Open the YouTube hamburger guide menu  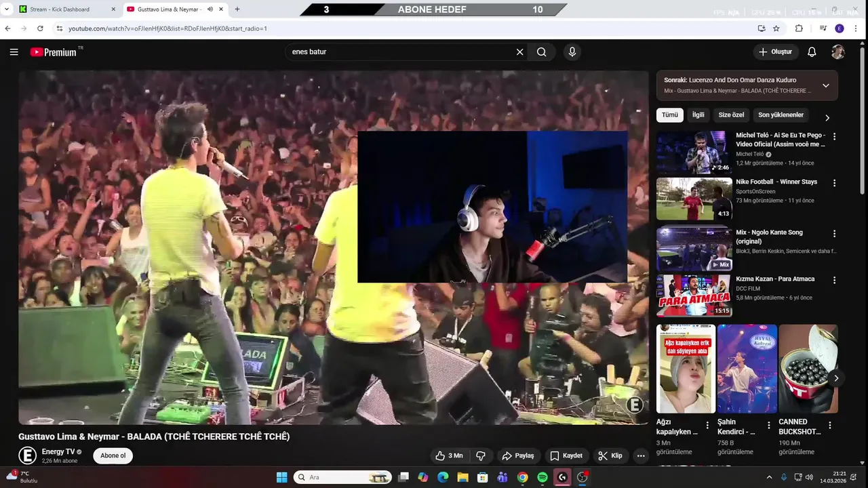point(14,52)
